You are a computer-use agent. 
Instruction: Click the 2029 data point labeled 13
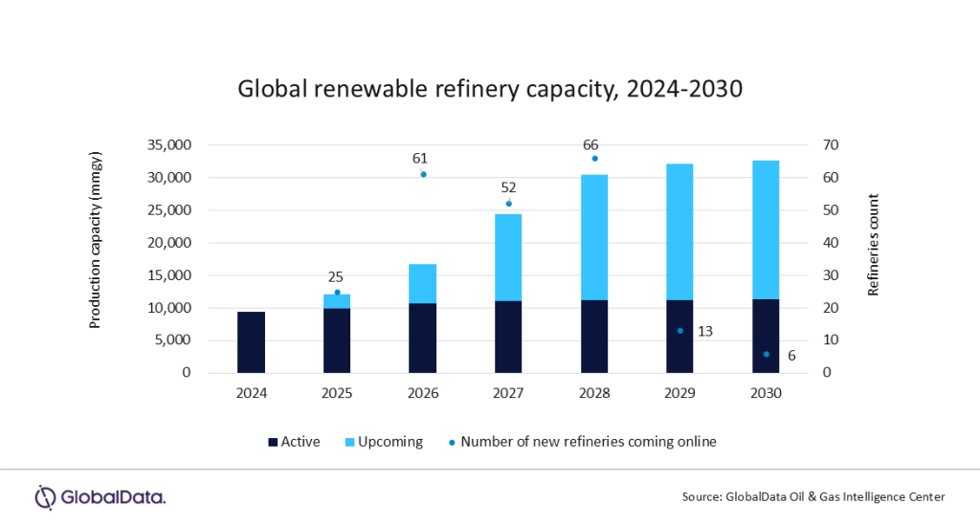click(x=679, y=331)
